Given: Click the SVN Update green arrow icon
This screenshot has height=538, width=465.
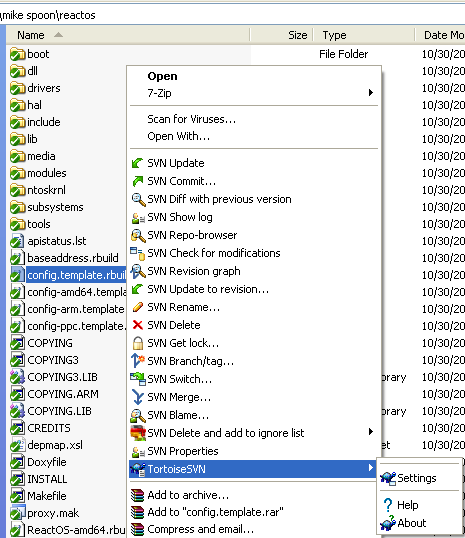Looking at the screenshot, I should tap(138, 163).
